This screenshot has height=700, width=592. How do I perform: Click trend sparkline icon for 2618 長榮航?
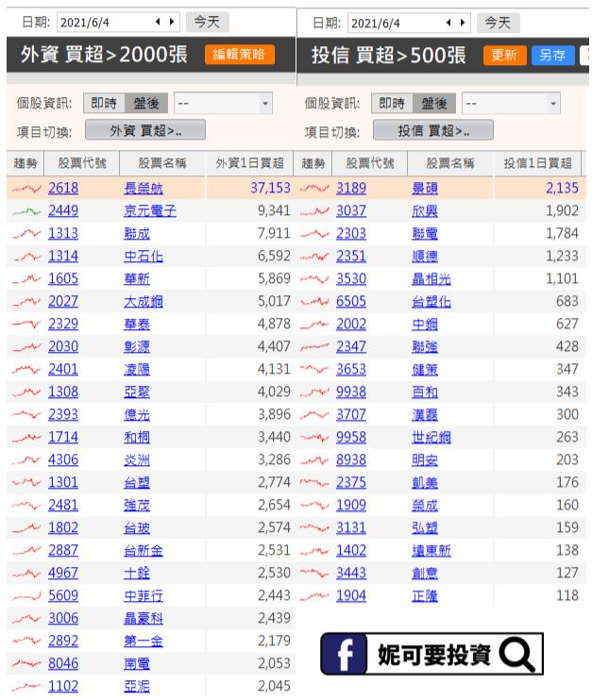tap(26, 189)
